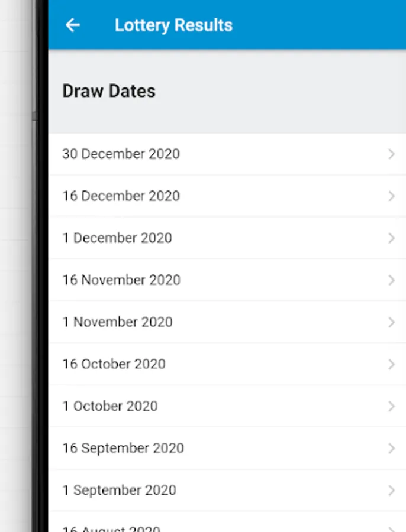Open 16 December 2020 draw results

click(x=121, y=196)
